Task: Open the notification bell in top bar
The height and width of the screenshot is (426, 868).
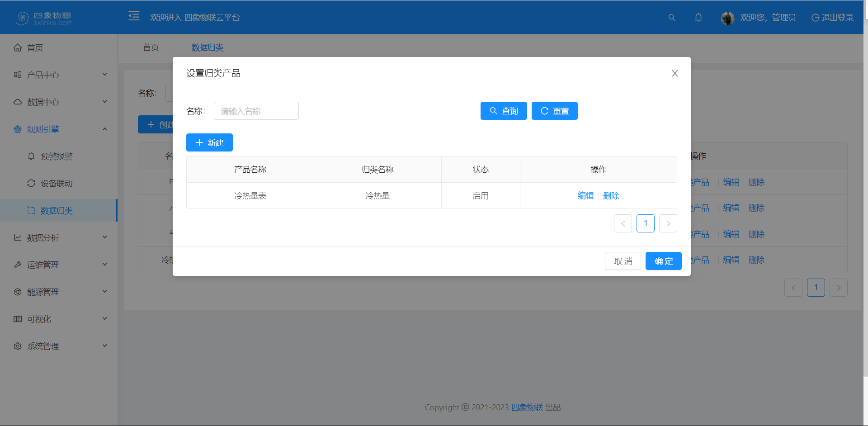Action: click(698, 17)
